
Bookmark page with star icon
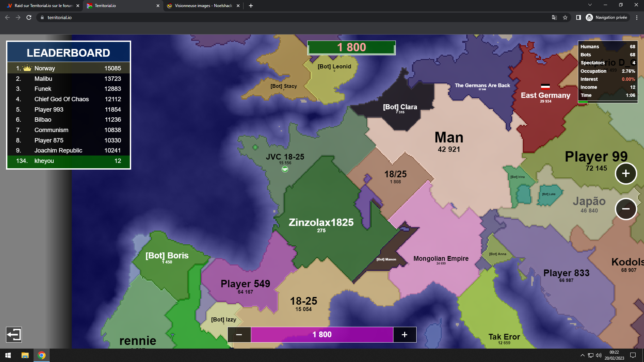565,17
